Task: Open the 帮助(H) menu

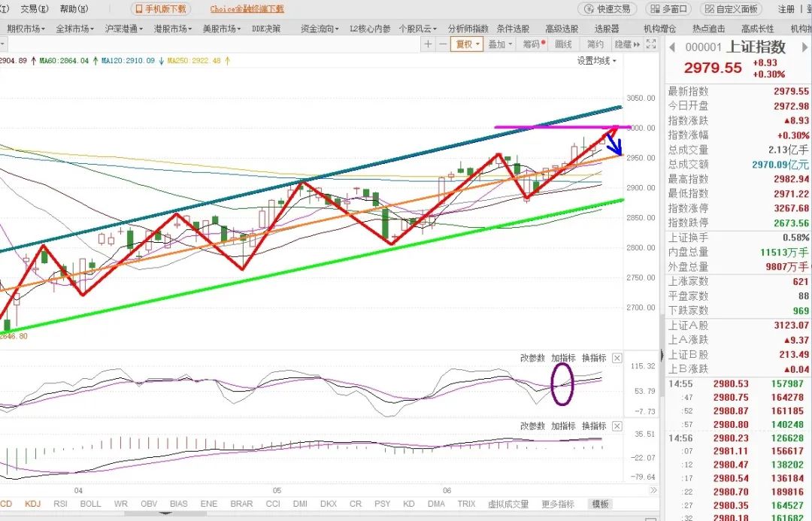Action: 74,9
